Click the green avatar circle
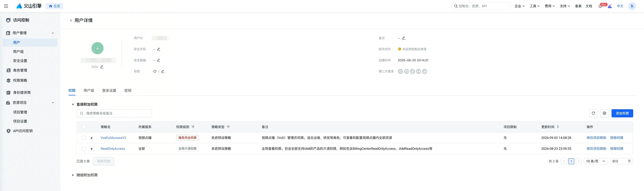Viewport: 644px width, 191px height. 98,48
